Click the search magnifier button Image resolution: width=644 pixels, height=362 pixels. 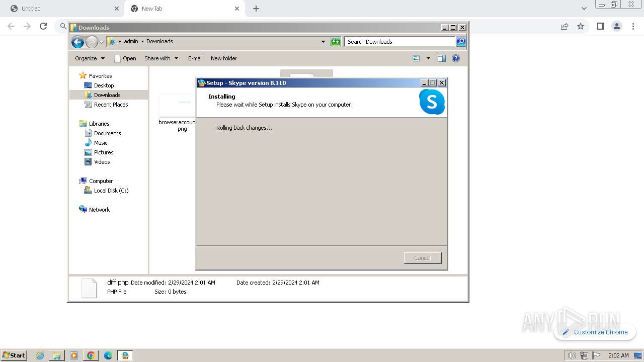461,42
